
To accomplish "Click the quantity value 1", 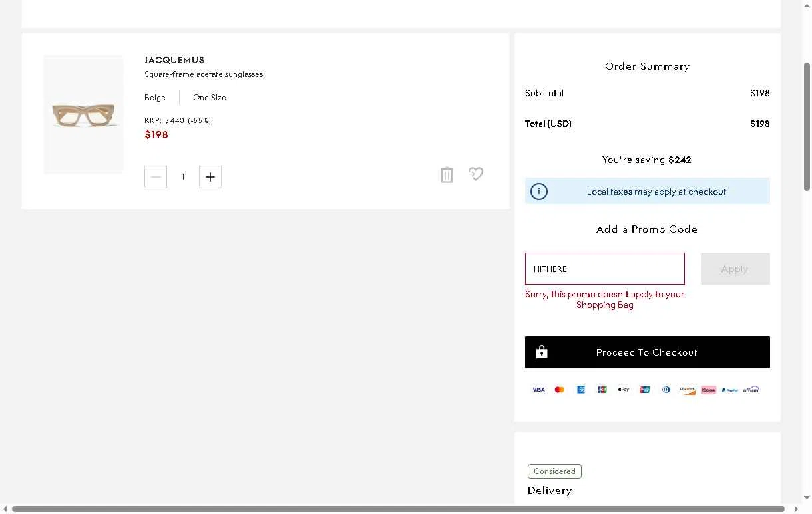I will [183, 177].
